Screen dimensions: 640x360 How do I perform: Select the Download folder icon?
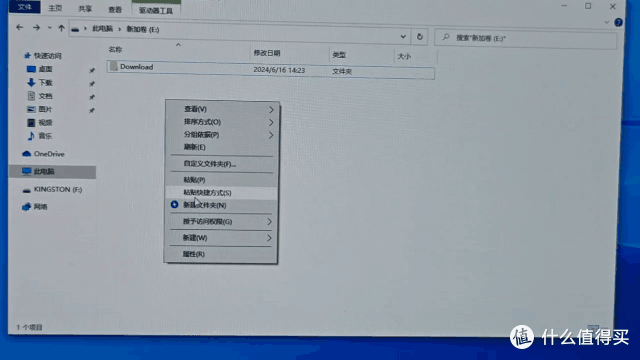[114, 66]
